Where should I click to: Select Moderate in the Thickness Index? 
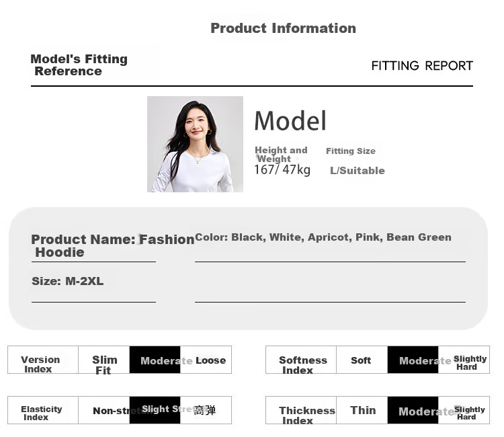413,410
